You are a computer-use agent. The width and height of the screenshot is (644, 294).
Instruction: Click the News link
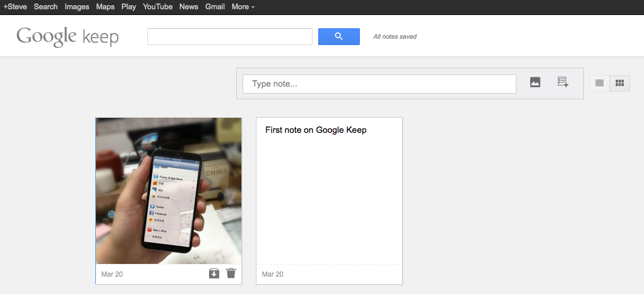[189, 7]
